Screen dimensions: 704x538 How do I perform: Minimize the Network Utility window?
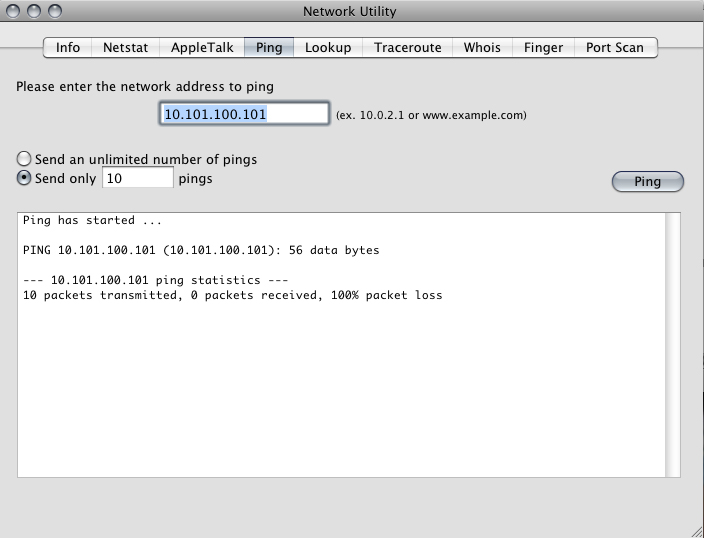point(34,12)
